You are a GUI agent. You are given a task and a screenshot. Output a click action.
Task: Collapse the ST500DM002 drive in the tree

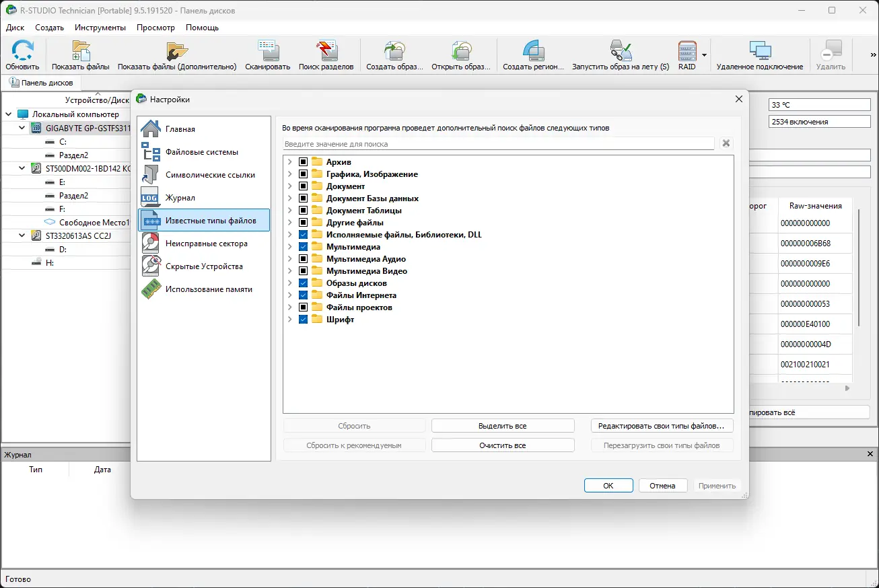[x=20, y=168]
